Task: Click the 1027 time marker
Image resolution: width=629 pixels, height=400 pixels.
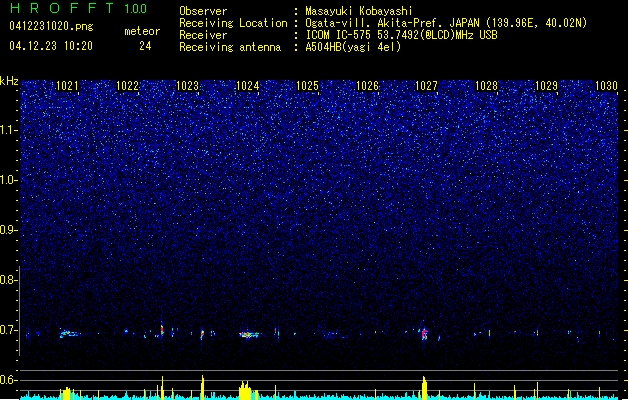Action: coord(426,86)
